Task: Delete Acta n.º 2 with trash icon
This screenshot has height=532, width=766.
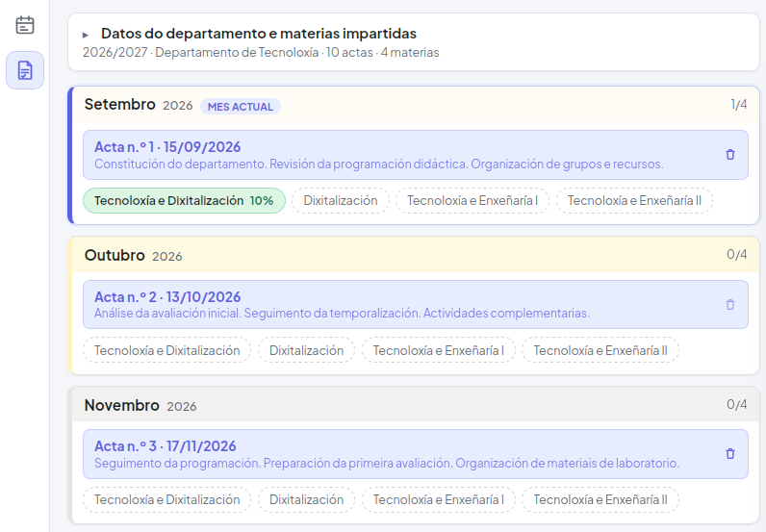Action: coord(730,304)
